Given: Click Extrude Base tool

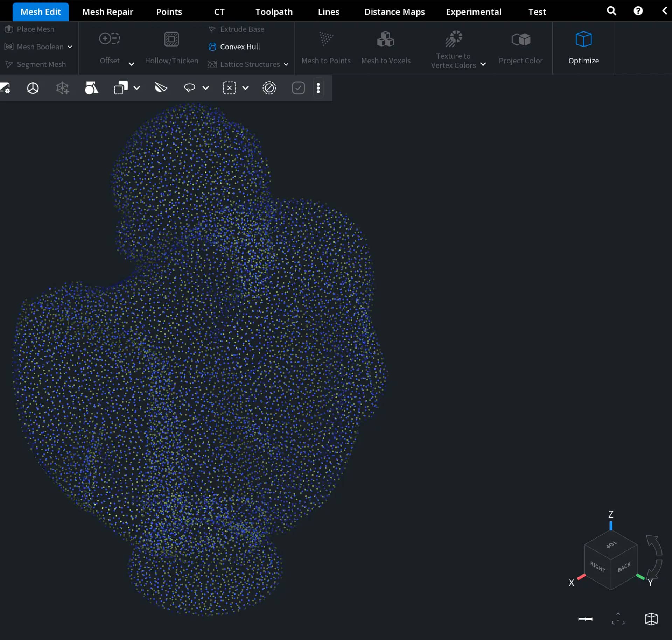Looking at the screenshot, I should 236,29.
